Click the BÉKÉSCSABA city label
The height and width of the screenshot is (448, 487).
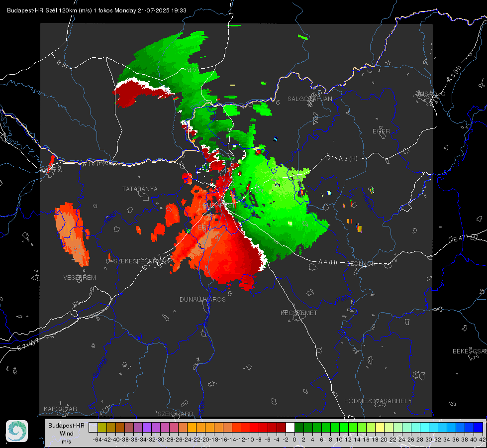469,351
